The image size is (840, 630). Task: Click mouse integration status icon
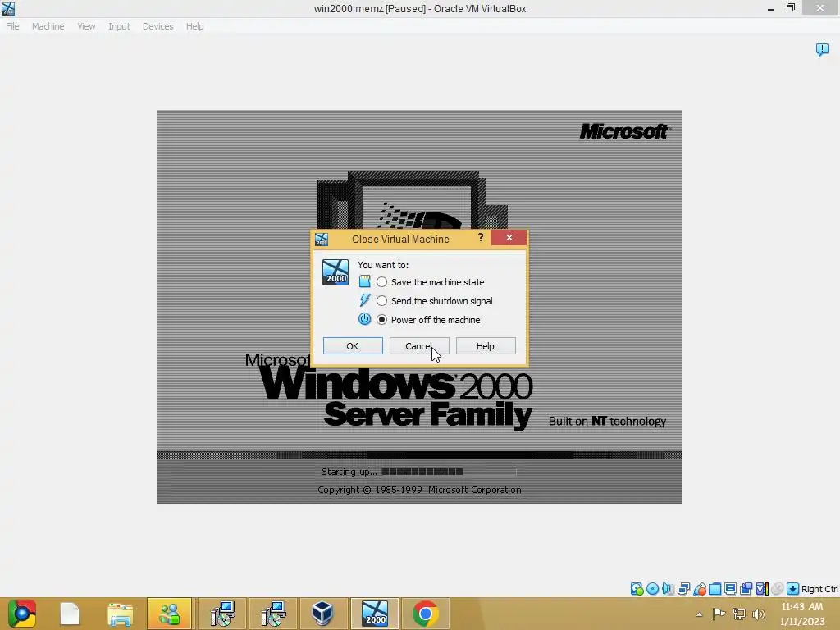(x=778, y=589)
